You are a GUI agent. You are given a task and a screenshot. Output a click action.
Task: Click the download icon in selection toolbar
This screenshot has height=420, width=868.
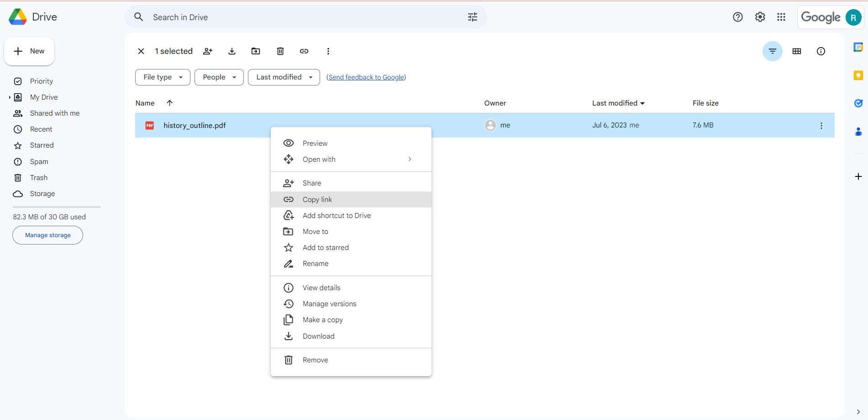(x=232, y=51)
